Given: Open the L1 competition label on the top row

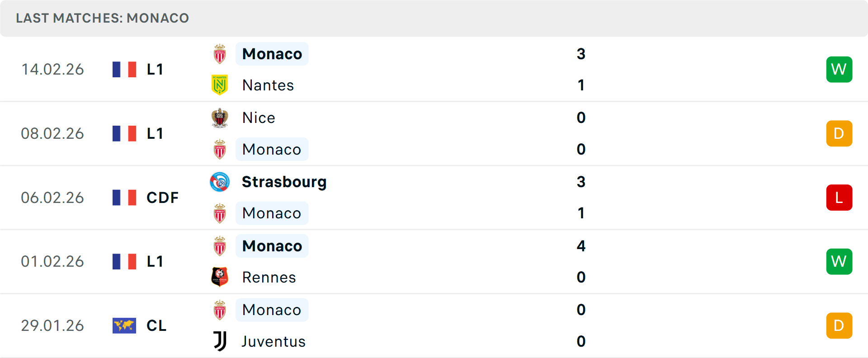Looking at the screenshot, I should pos(154,69).
